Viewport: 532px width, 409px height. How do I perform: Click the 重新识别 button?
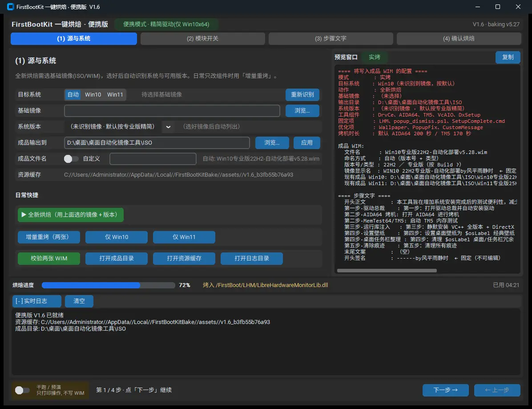pyautogui.click(x=302, y=94)
